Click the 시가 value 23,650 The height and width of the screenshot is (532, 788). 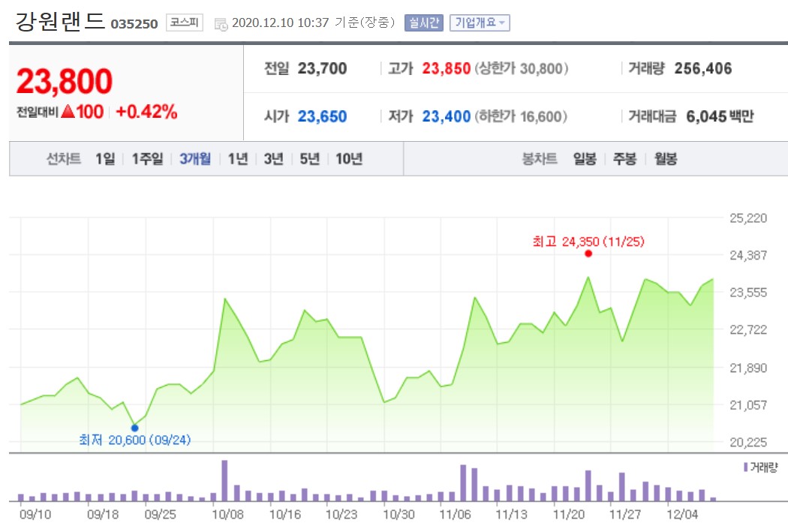coord(322,116)
